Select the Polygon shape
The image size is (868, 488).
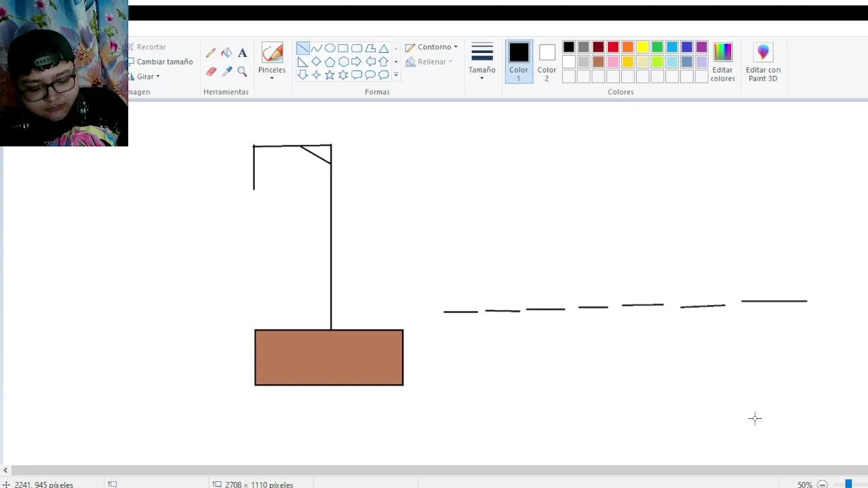click(x=370, y=48)
